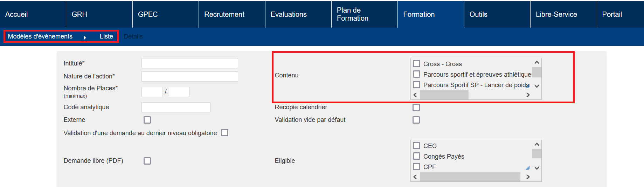Open the Formation menu

tap(419, 14)
